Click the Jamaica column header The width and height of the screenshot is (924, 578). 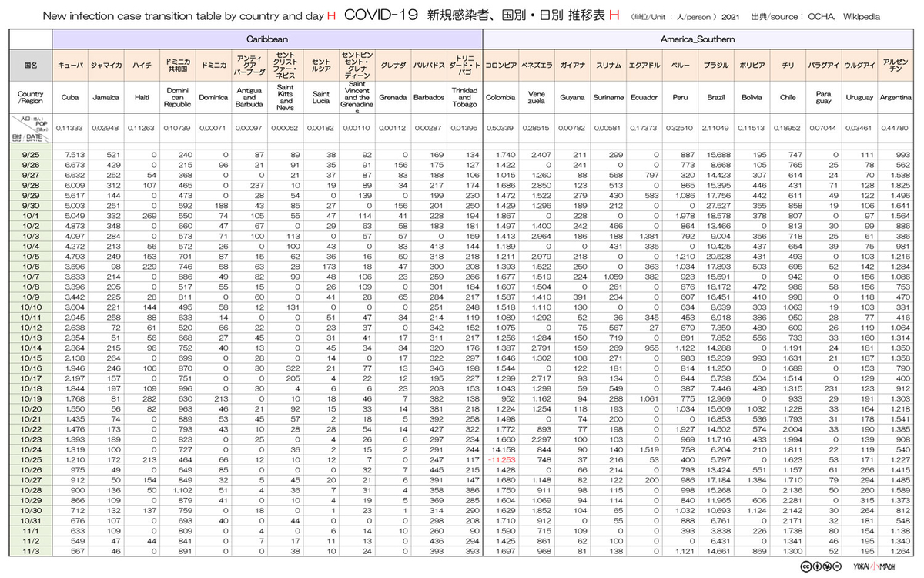pyautogui.click(x=105, y=98)
